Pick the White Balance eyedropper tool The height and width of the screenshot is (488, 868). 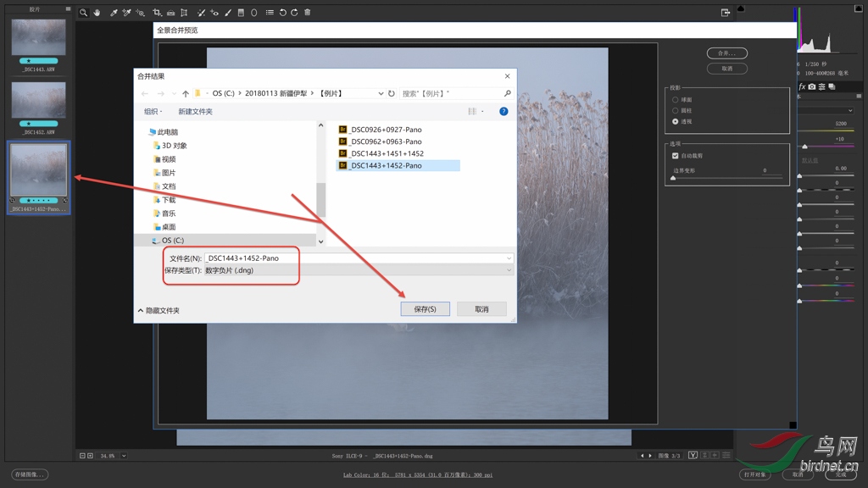coord(113,13)
